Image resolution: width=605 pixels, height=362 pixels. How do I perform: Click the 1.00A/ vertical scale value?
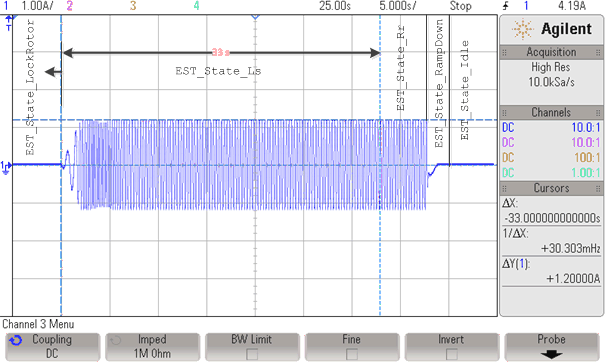(x=37, y=6)
